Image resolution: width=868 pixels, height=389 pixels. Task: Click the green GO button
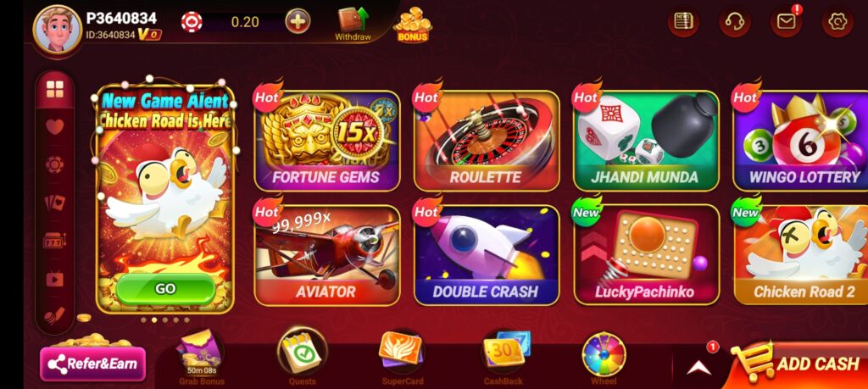pos(165,288)
